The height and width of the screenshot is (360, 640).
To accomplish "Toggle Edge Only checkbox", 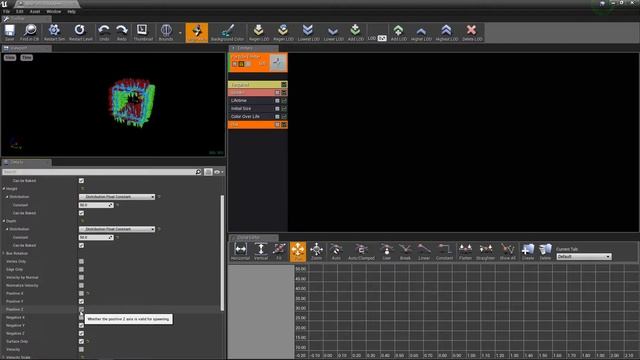I will tap(81, 269).
